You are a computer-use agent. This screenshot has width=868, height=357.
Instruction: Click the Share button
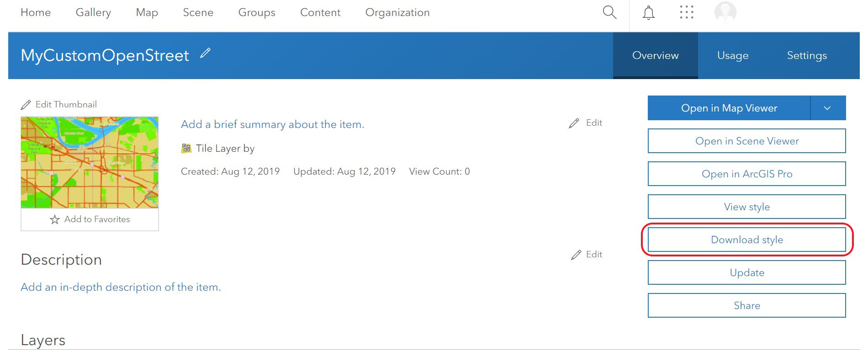click(x=746, y=306)
